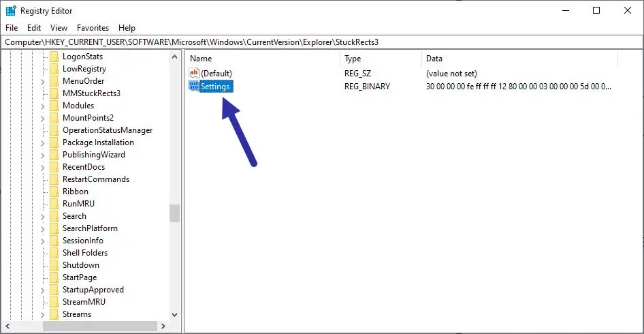Open the Edit menu
This screenshot has width=644, height=334.
34,27
